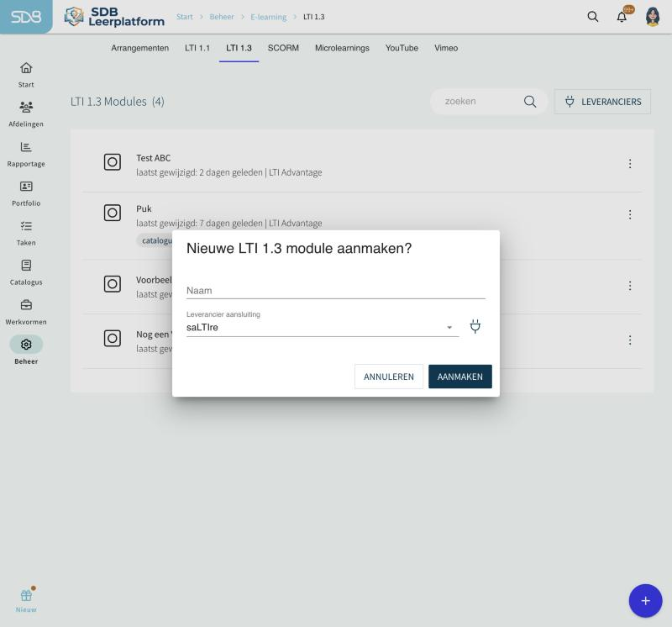Click the module icon for Puk
Screen dimensions: 672x627
click(x=113, y=213)
